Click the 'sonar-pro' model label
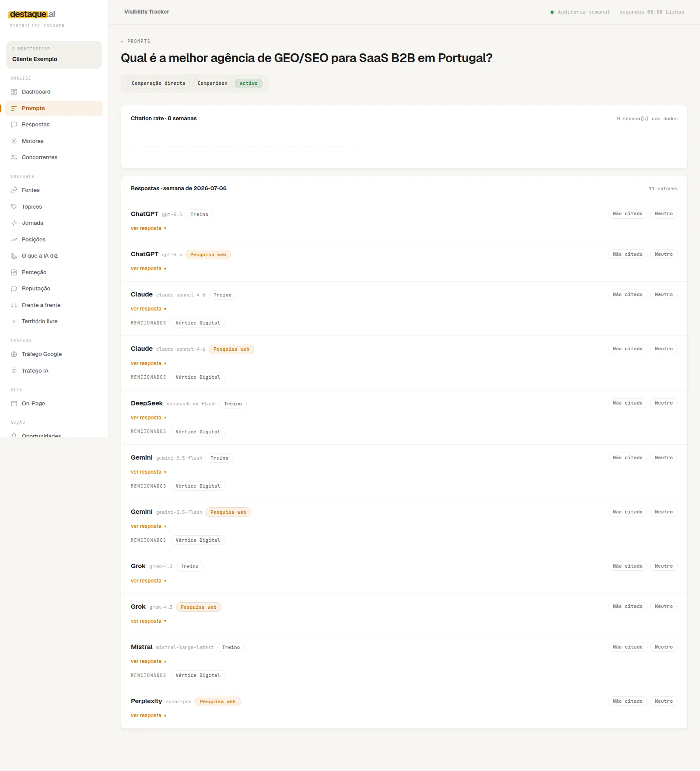This screenshot has height=771, width=700. pos(178,702)
